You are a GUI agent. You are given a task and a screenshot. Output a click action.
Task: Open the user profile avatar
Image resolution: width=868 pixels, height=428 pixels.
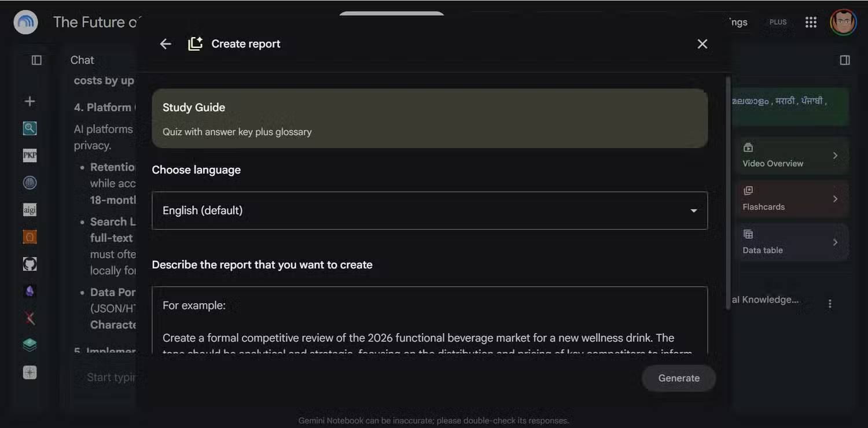[x=843, y=22]
